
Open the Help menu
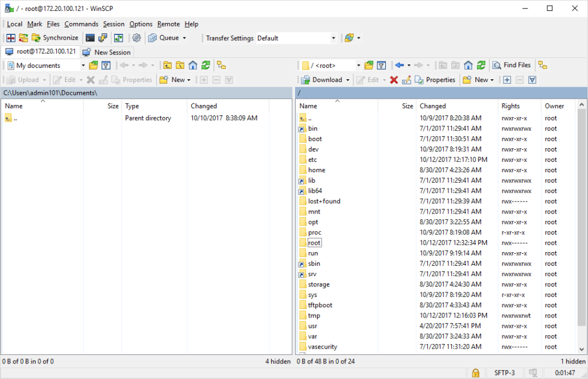191,24
